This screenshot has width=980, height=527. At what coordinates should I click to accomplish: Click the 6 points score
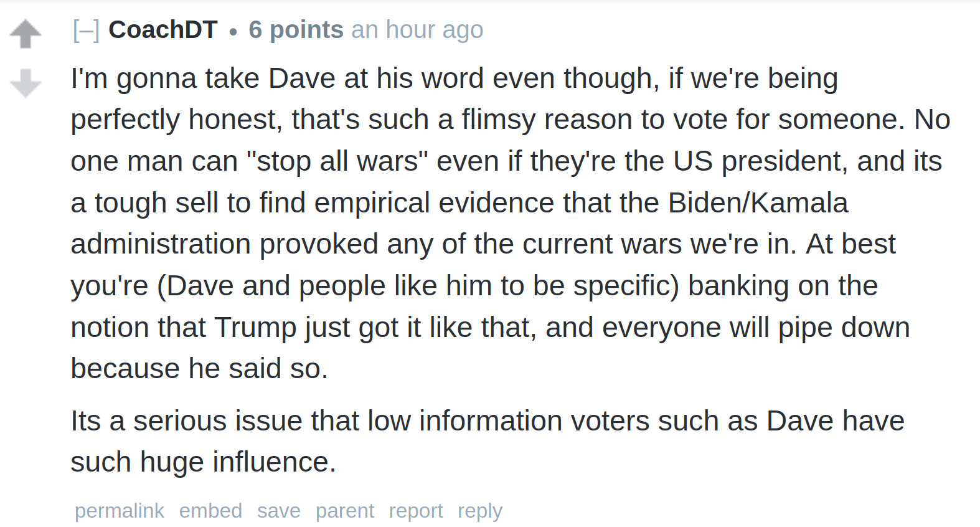[296, 30]
